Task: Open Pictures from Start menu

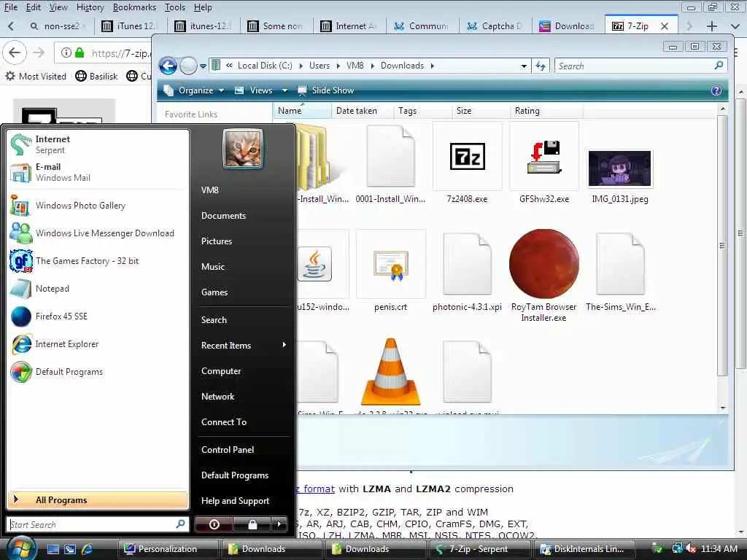Action: 216,241
